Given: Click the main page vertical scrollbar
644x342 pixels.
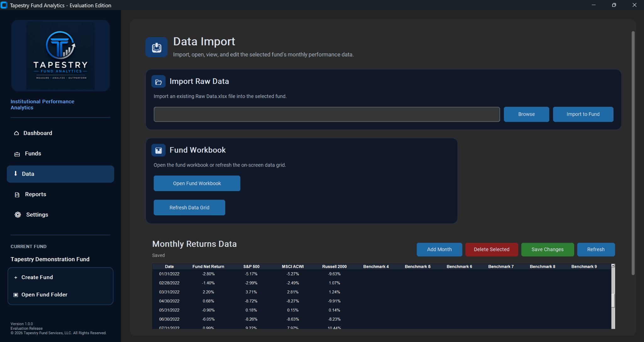Looking at the screenshot, I should coord(633,153).
